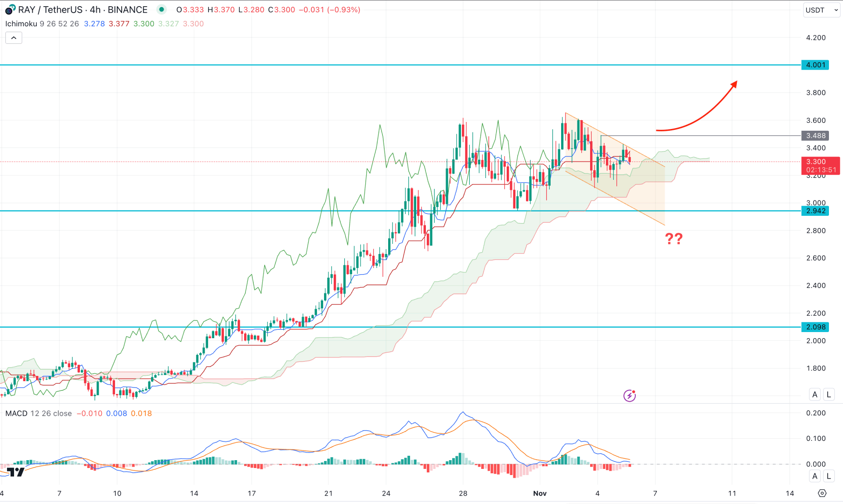Click the Ichimoku value 3.377 in red

[119, 24]
